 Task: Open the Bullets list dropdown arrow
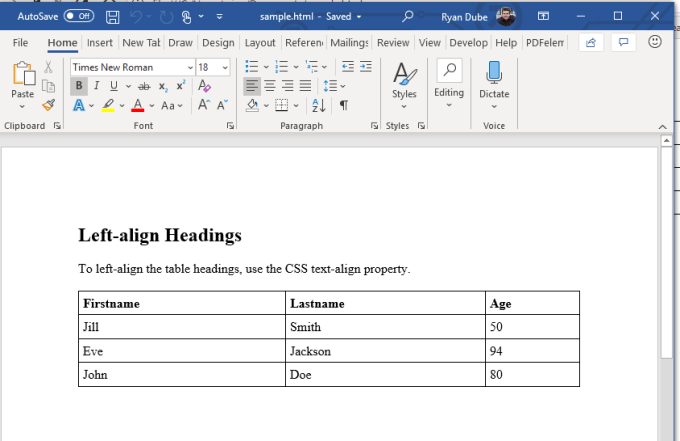click(x=266, y=67)
